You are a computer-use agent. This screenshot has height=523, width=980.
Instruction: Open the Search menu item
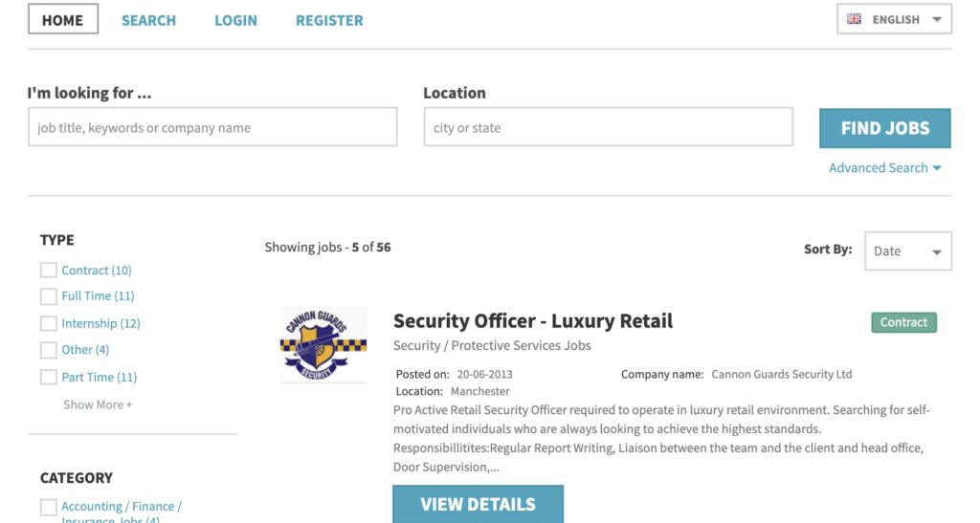(x=148, y=20)
